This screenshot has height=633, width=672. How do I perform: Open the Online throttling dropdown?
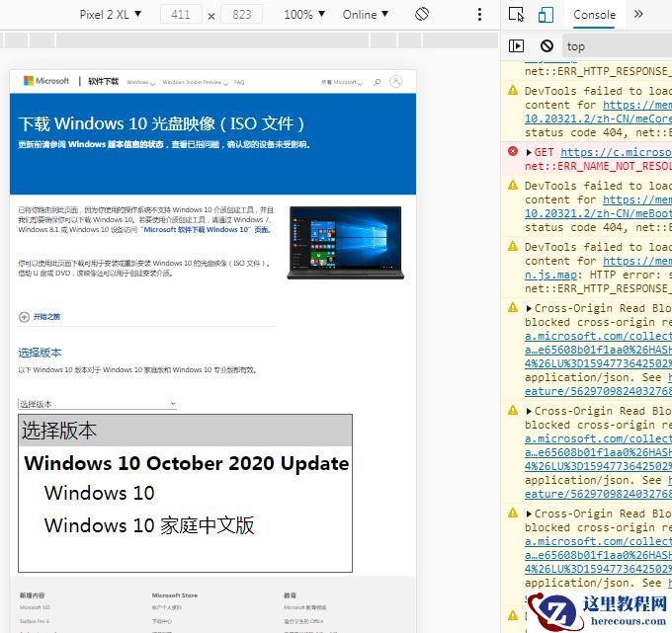click(365, 15)
